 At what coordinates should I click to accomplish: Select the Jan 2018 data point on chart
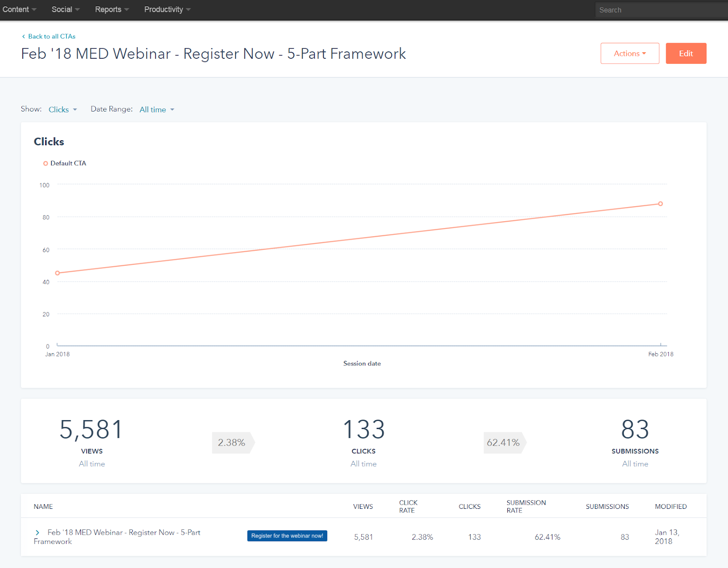point(57,273)
